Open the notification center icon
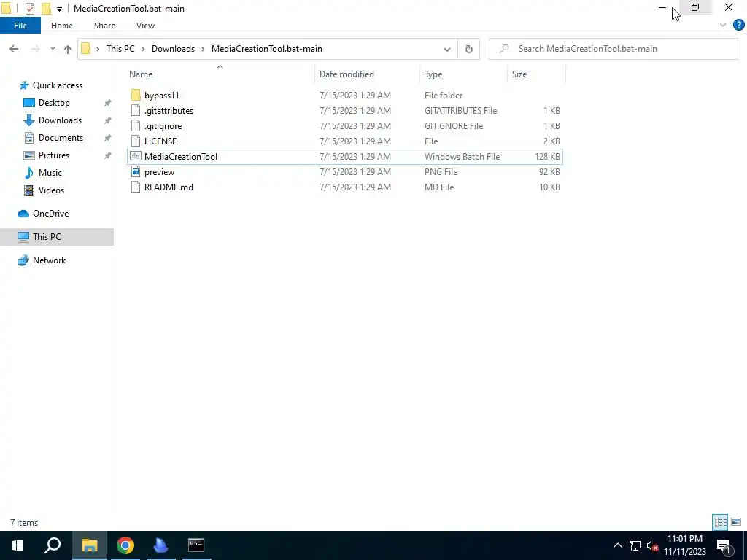Viewport: 747px width, 560px height. [x=724, y=545]
